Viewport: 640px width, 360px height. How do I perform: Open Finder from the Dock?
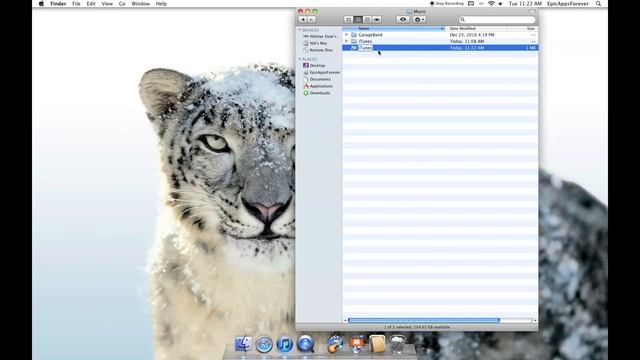point(244,344)
